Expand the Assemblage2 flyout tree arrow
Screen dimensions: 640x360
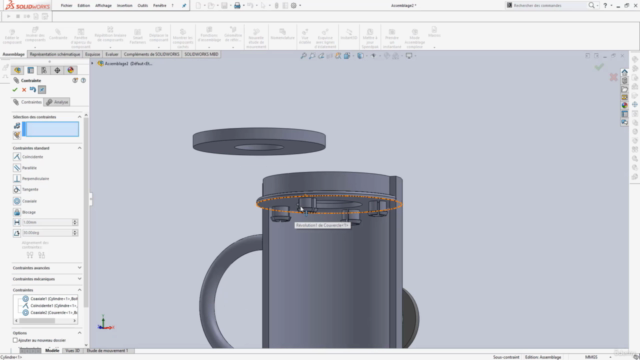[x=93, y=64]
